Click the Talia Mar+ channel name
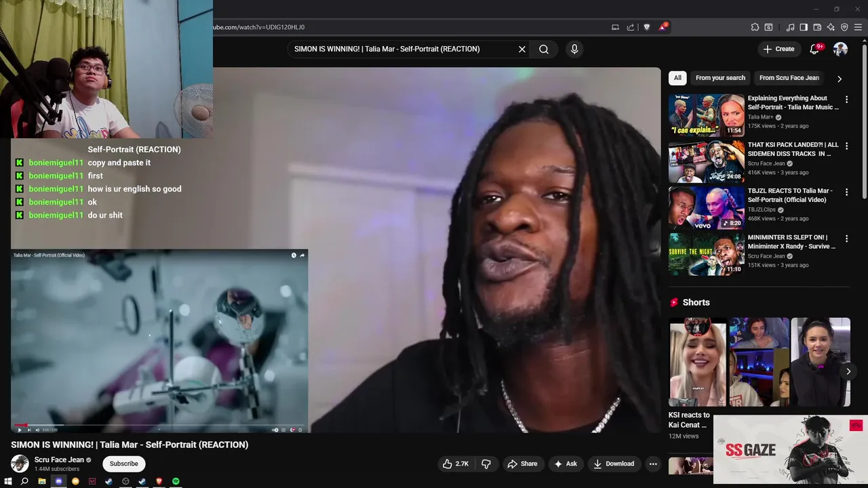 pos(760,117)
